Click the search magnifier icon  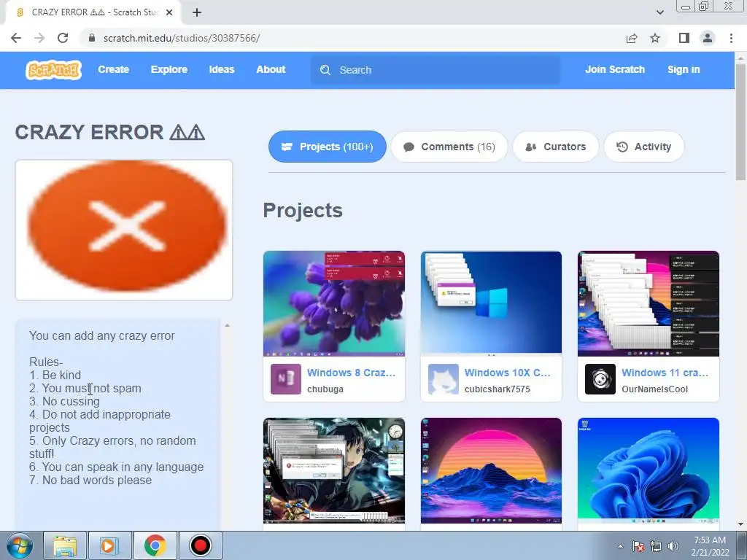325,71
